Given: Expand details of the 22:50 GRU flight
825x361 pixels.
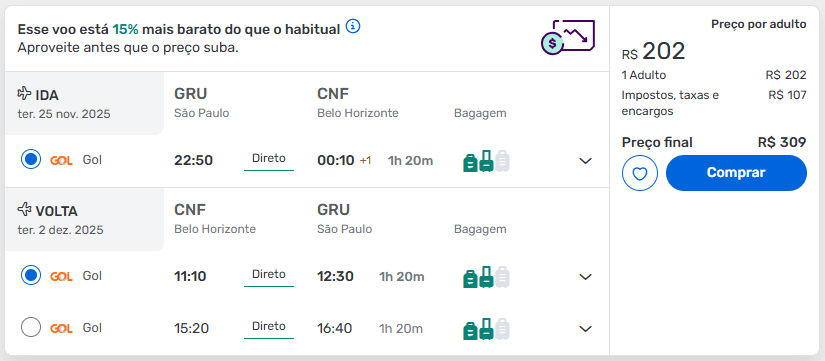Looking at the screenshot, I should (x=586, y=161).
